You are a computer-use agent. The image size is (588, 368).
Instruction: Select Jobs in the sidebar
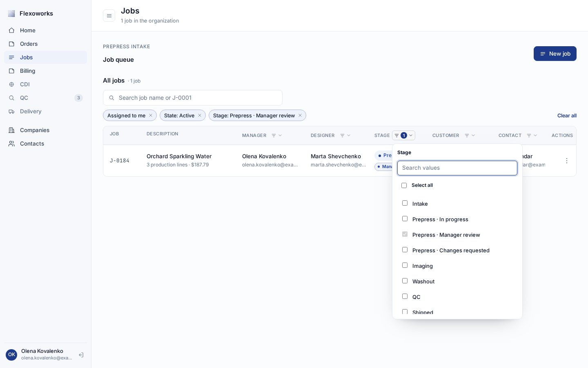point(45,57)
